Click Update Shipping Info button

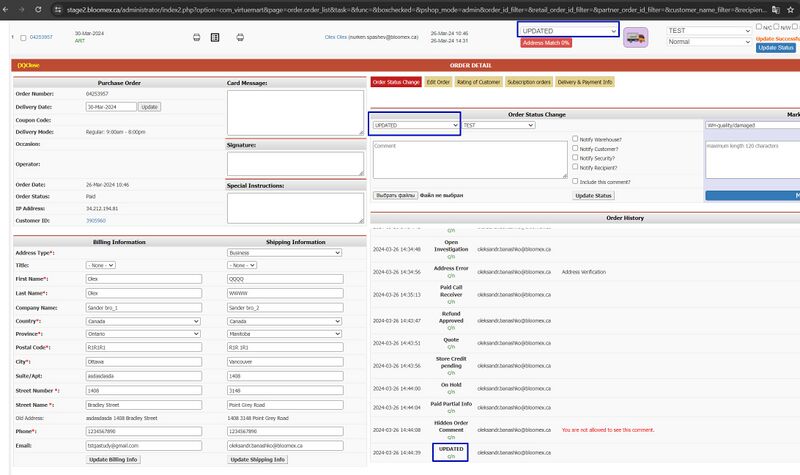tap(258, 460)
